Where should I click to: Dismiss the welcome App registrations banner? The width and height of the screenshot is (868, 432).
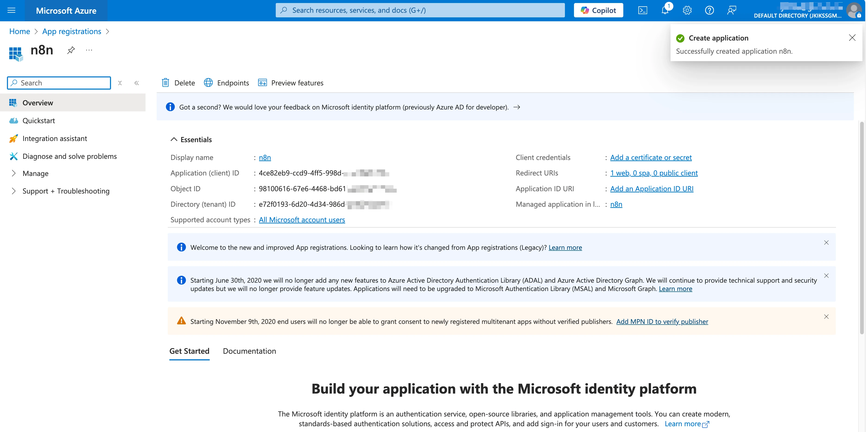[x=827, y=242]
